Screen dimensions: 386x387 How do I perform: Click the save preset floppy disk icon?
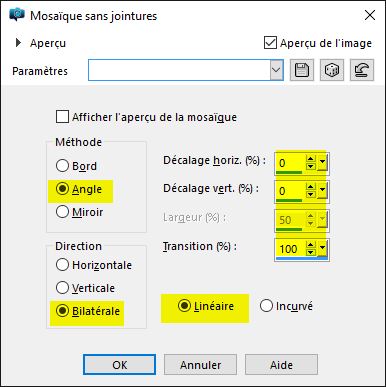[302, 70]
